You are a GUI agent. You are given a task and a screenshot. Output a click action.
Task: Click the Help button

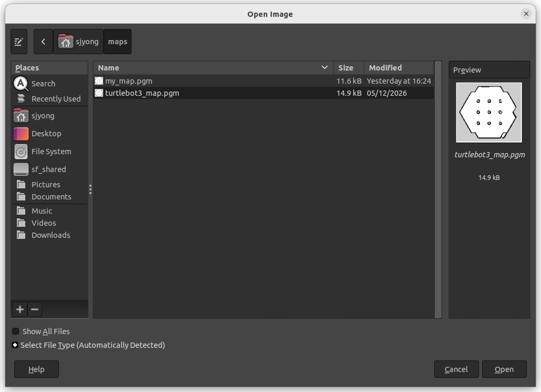click(36, 369)
